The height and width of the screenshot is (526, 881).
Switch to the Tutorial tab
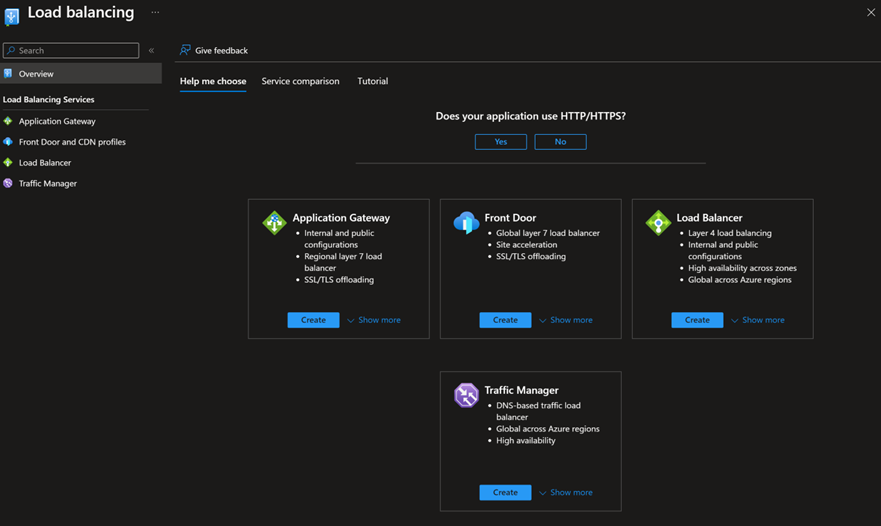373,81
